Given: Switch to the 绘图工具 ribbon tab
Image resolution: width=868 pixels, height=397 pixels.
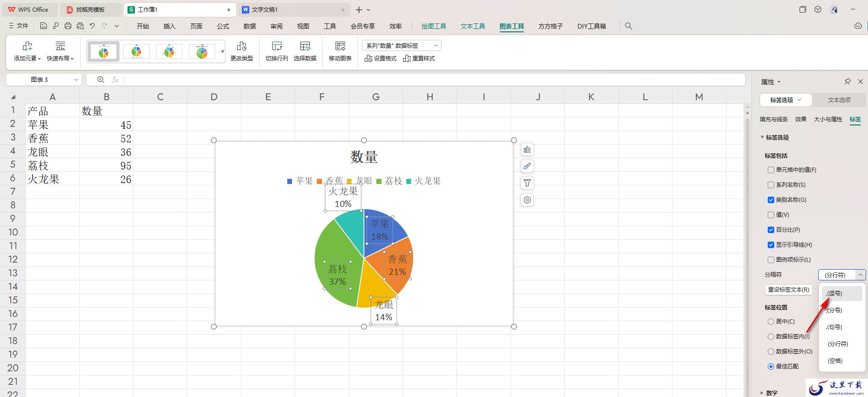Looking at the screenshot, I should (434, 26).
